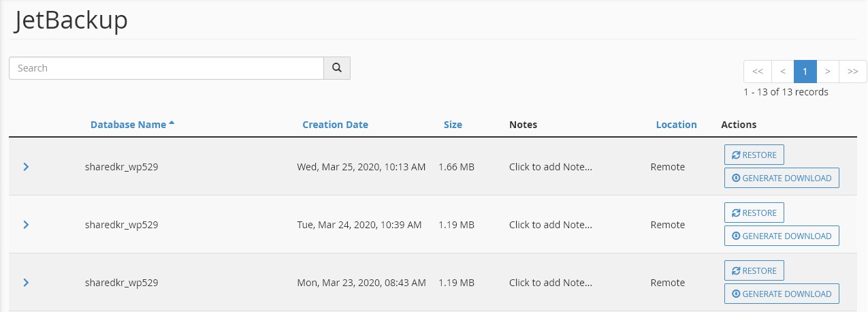Screen dimensions: 868x312
Task: Expand the Mar 25 backup row chevron
Action: click(x=26, y=167)
